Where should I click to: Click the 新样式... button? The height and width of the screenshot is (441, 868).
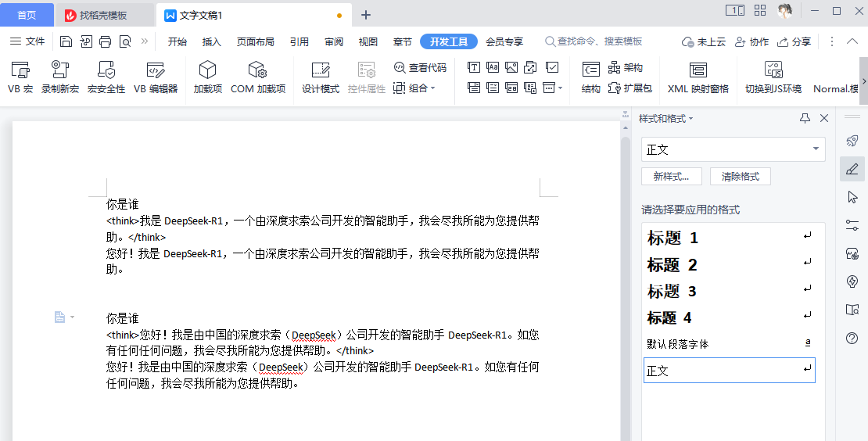(672, 177)
